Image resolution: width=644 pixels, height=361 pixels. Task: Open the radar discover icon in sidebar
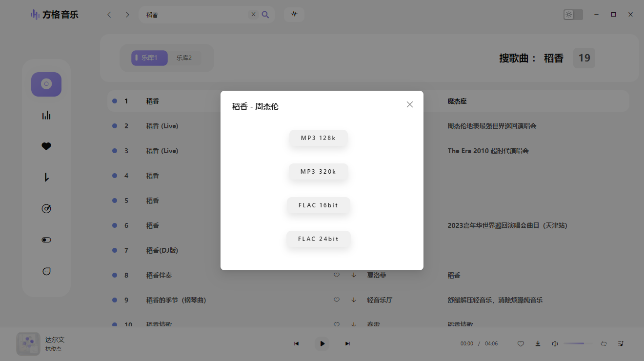coord(46,209)
